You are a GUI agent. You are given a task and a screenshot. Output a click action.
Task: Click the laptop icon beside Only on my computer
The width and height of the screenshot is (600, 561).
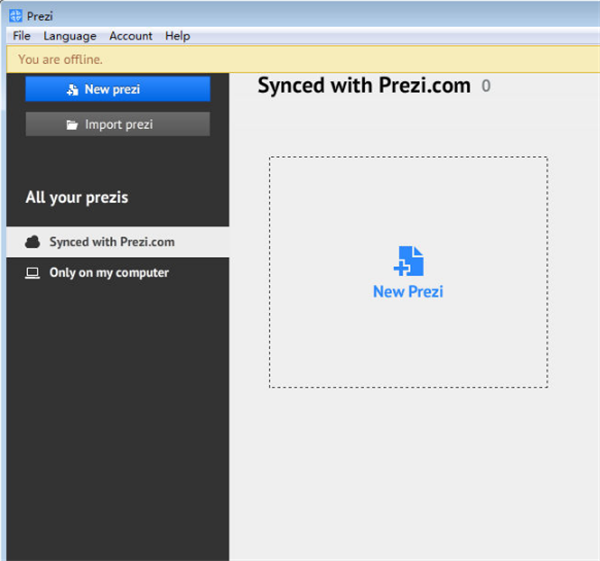pyautogui.click(x=32, y=273)
